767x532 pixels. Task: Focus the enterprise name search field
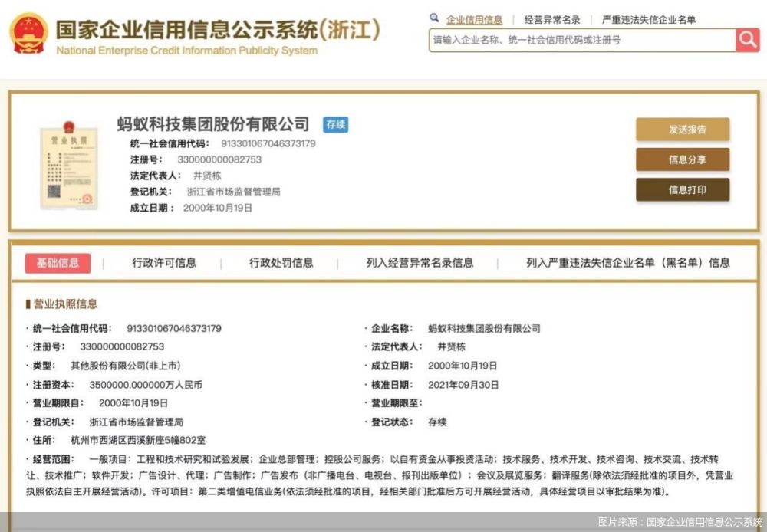(x=582, y=40)
